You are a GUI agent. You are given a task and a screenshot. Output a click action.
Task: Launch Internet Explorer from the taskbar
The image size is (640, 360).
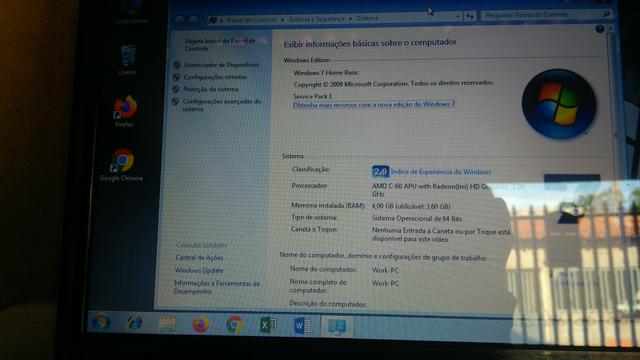134,323
